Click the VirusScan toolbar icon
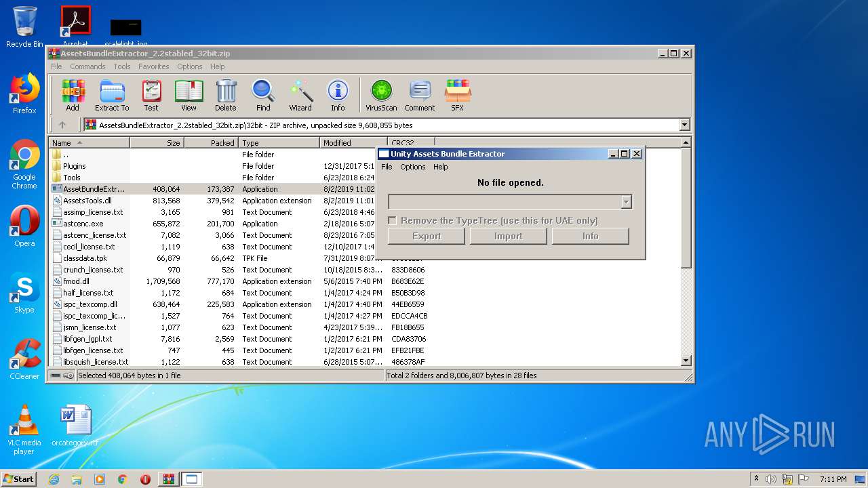868x488 pixels. click(x=381, y=96)
